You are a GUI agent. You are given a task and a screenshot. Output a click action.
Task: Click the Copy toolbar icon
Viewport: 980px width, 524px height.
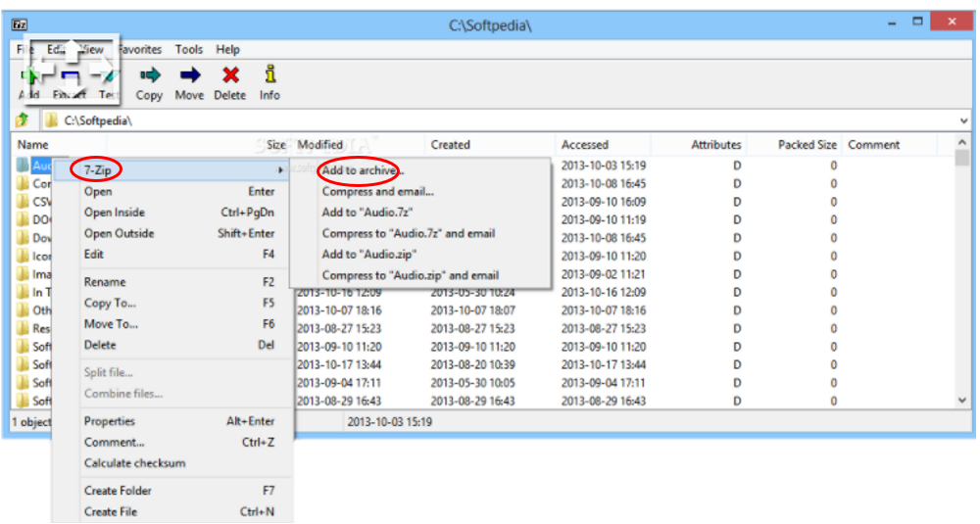(x=149, y=75)
